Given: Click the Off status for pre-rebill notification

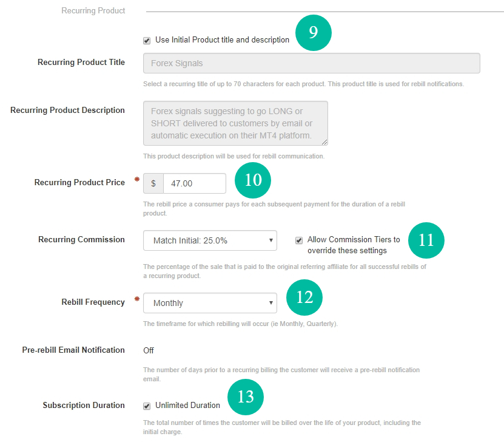Looking at the screenshot, I should (x=147, y=350).
